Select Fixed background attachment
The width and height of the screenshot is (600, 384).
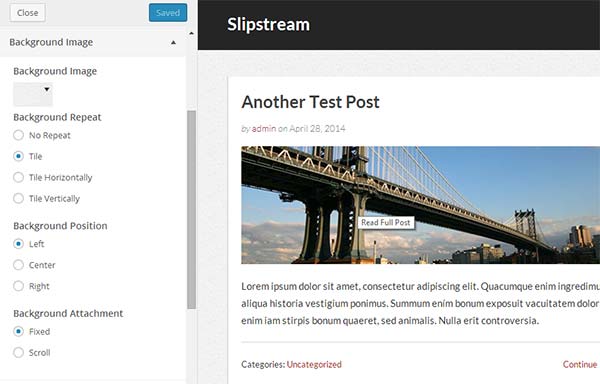[x=18, y=331]
